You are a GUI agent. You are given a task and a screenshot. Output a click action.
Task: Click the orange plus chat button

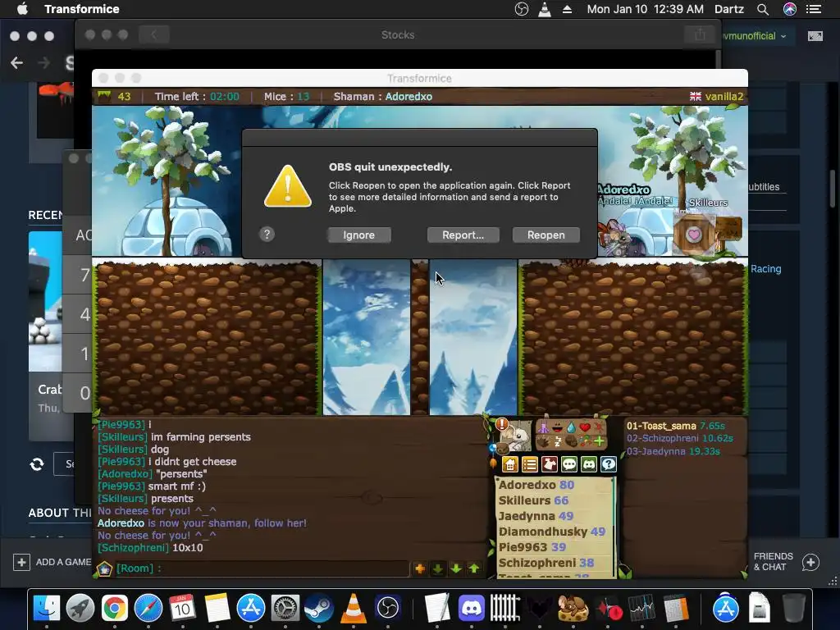(x=420, y=568)
